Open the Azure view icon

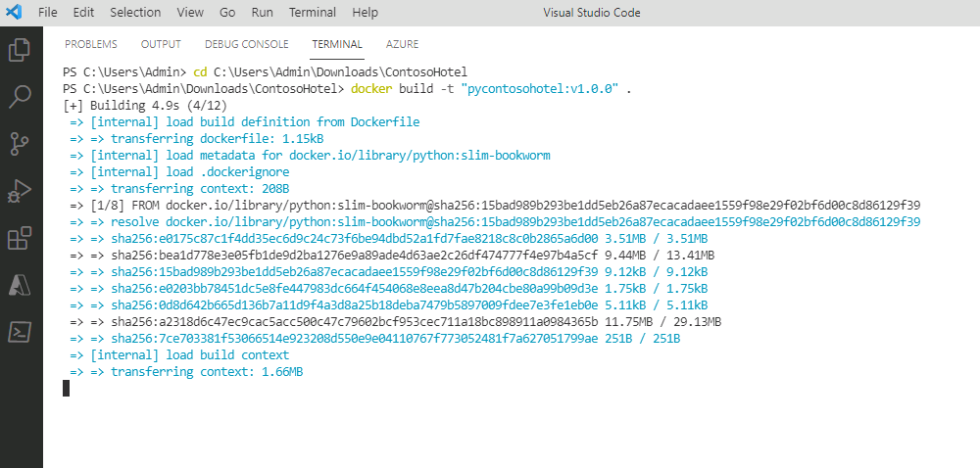pyautogui.click(x=20, y=285)
